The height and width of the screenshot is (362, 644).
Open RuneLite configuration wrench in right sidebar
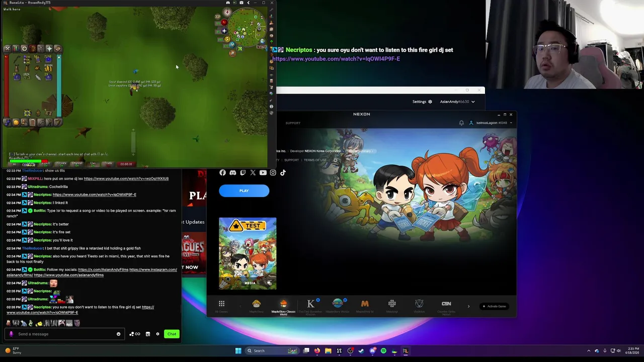pyautogui.click(x=271, y=10)
